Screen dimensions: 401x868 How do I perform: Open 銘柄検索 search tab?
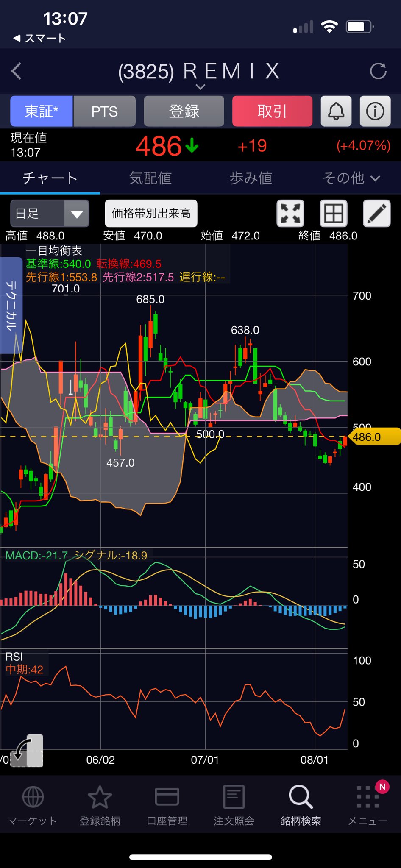tap(301, 805)
